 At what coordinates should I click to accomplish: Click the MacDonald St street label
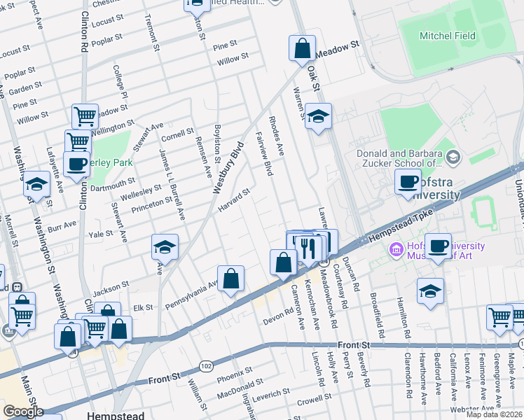click(x=240, y=388)
